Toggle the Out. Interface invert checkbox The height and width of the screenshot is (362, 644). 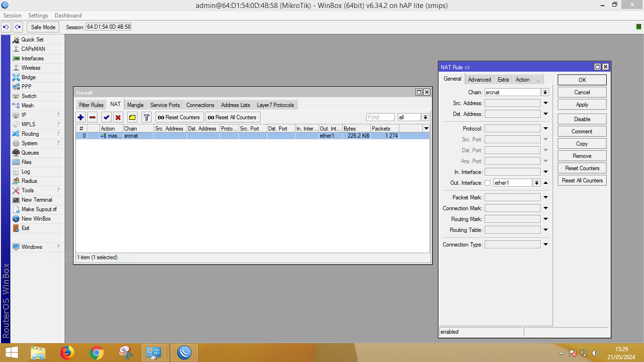pyautogui.click(x=487, y=183)
